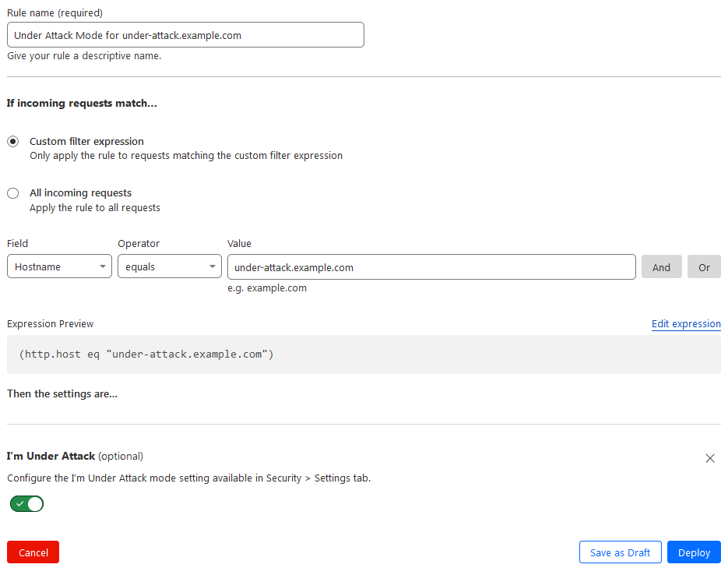Focus the Value field containing under-attack.example.com

431,267
